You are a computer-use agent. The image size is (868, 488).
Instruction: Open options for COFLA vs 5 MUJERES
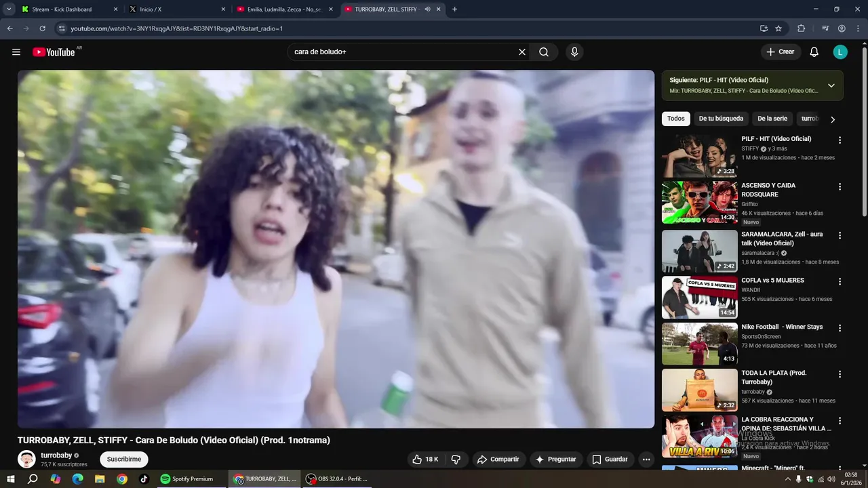tap(840, 282)
